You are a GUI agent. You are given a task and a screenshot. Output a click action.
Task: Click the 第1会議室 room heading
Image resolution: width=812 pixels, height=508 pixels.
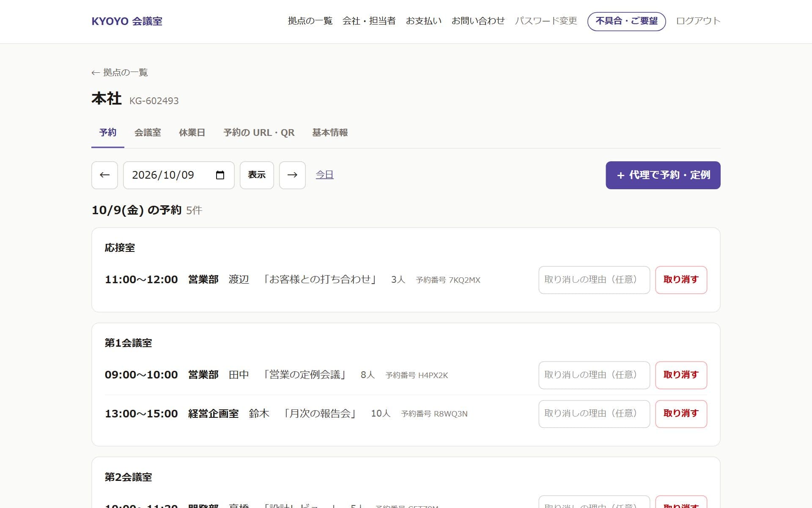pos(128,343)
